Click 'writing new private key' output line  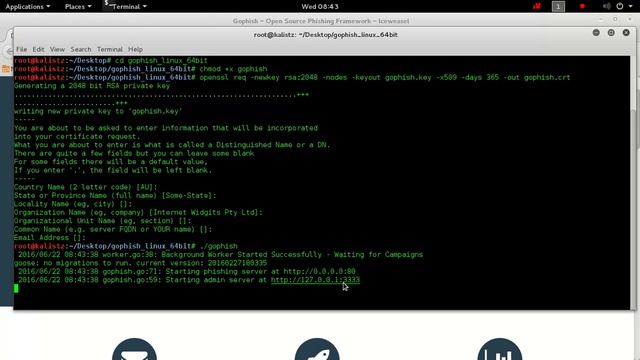[x=98, y=111]
